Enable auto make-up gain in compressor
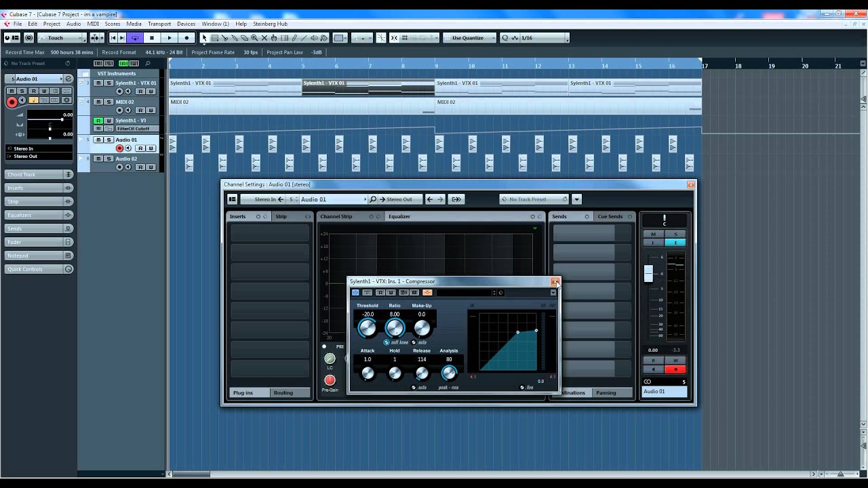This screenshot has height=488, width=868. pos(414,342)
